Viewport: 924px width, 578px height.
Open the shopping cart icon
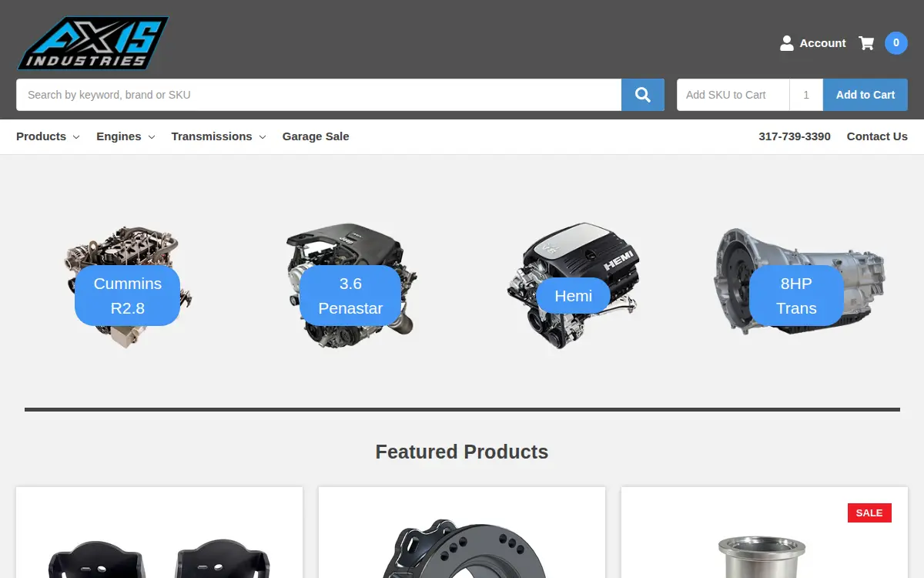pos(866,43)
